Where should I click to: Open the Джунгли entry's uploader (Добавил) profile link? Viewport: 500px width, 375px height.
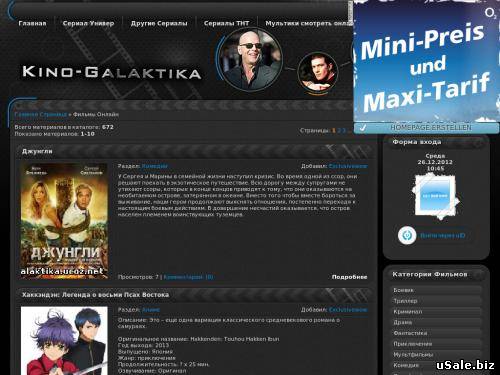point(348,166)
